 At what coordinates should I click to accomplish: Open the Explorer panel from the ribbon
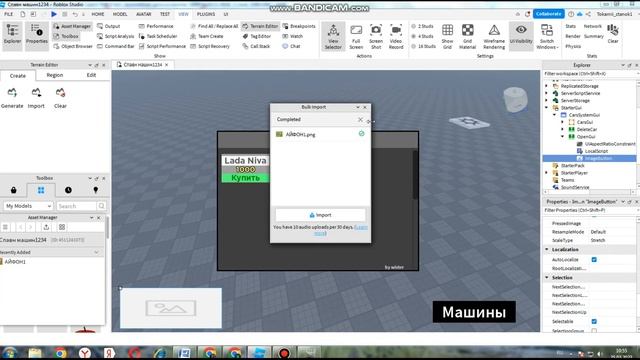pos(12,35)
